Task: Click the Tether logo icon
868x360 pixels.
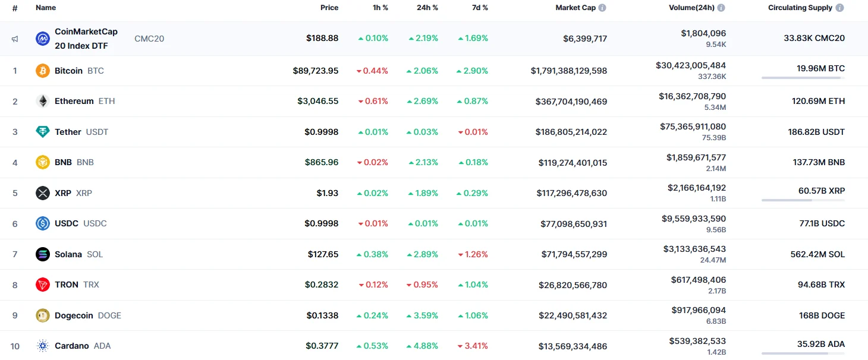Action: (43, 132)
